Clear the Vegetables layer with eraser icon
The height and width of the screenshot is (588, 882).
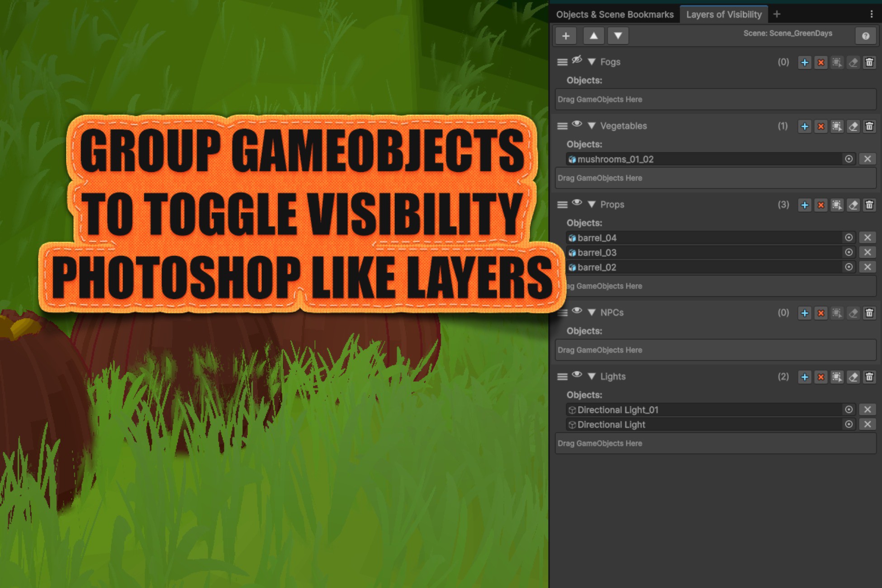(853, 126)
